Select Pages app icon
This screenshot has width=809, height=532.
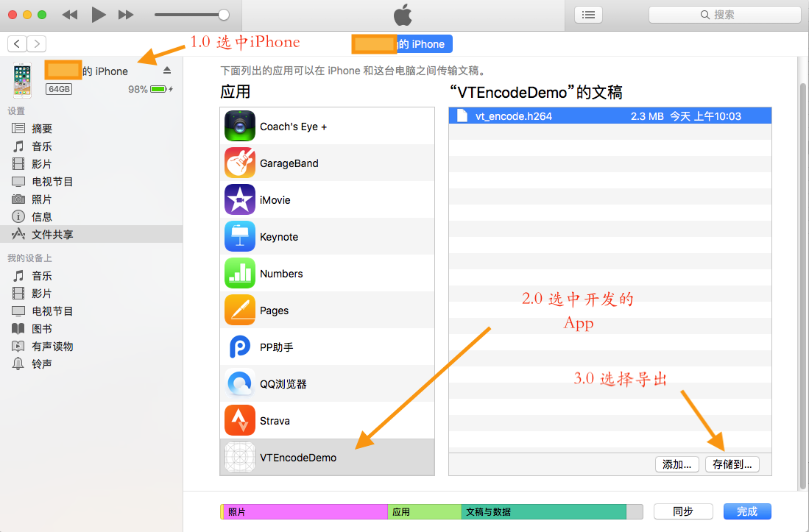pos(240,310)
